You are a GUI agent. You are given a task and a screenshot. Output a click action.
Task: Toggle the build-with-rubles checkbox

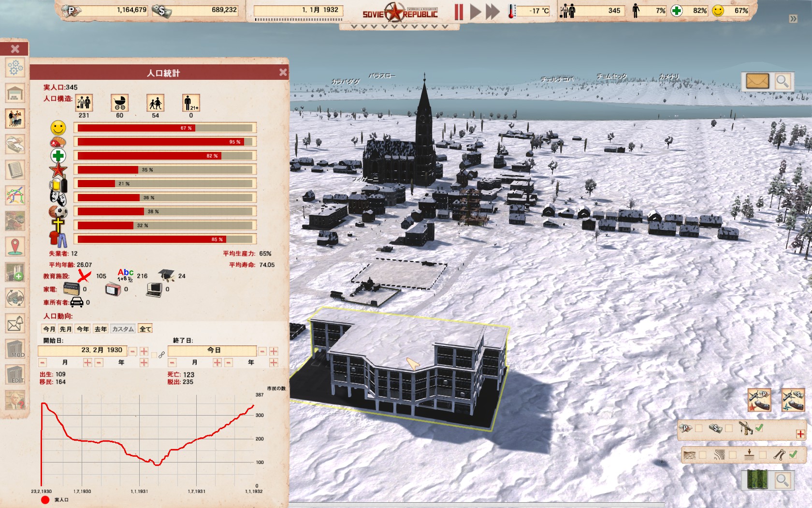698,428
